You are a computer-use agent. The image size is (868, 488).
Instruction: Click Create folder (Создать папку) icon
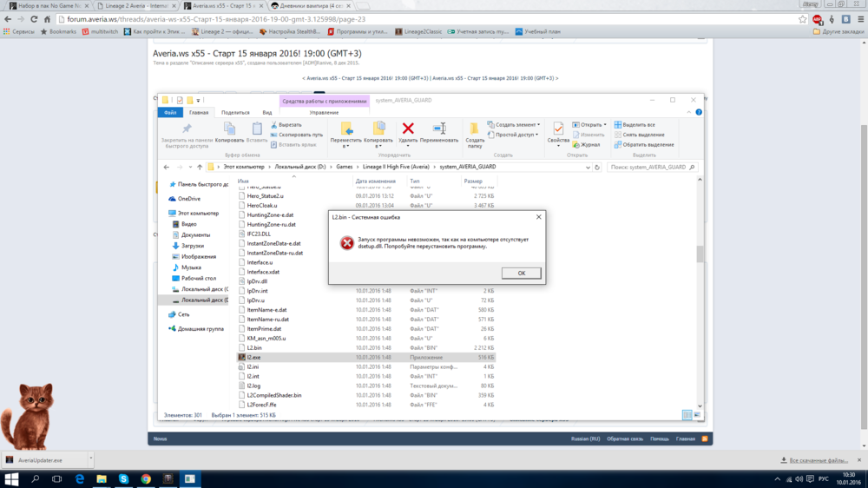pos(475,130)
